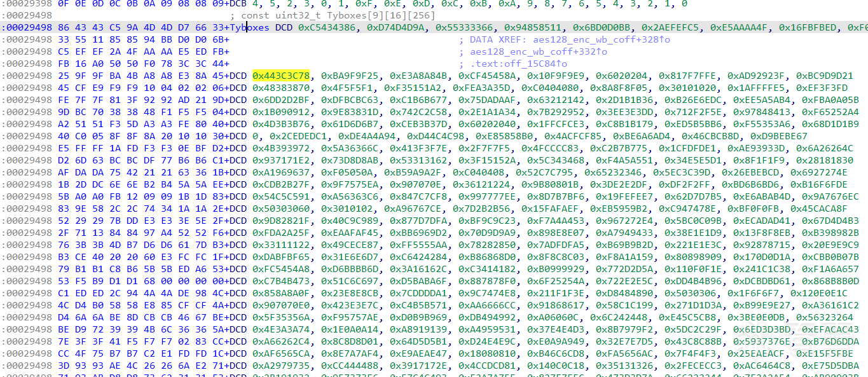Select value 0x50303060
The width and height of the screenshot is (868, 377).
(281, 209)
